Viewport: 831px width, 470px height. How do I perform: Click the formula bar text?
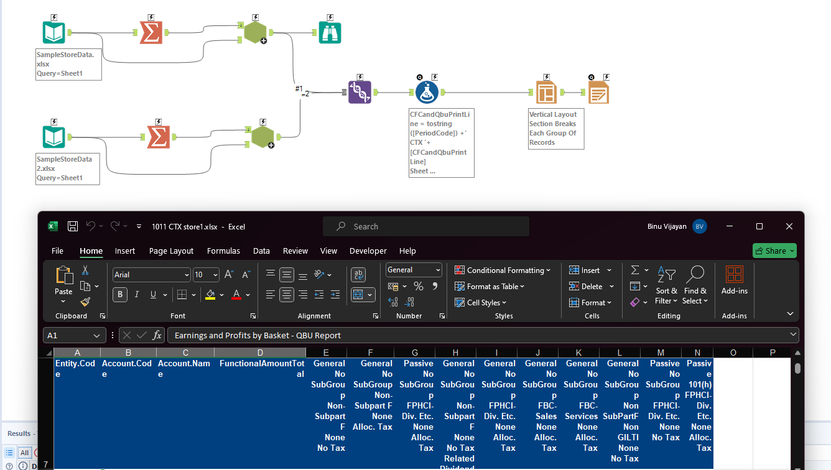coord(258,335)
